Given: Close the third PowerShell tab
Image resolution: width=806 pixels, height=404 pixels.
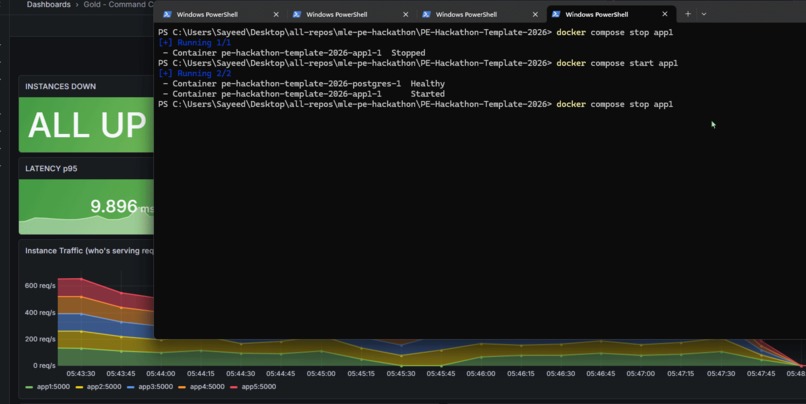Looking at the screenshot, I should pos(535,14).
